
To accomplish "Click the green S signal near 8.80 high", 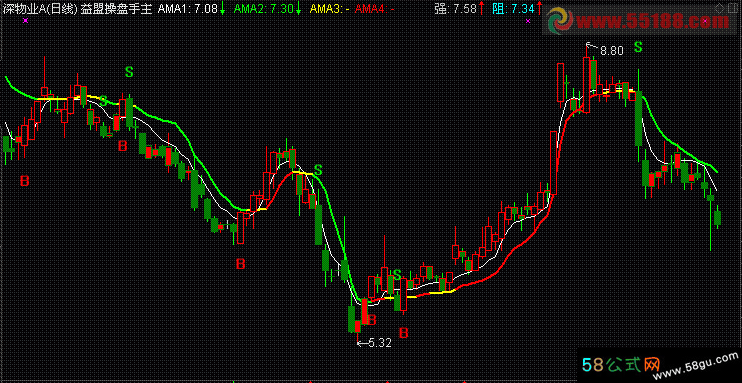I will [x=638, y=47].
